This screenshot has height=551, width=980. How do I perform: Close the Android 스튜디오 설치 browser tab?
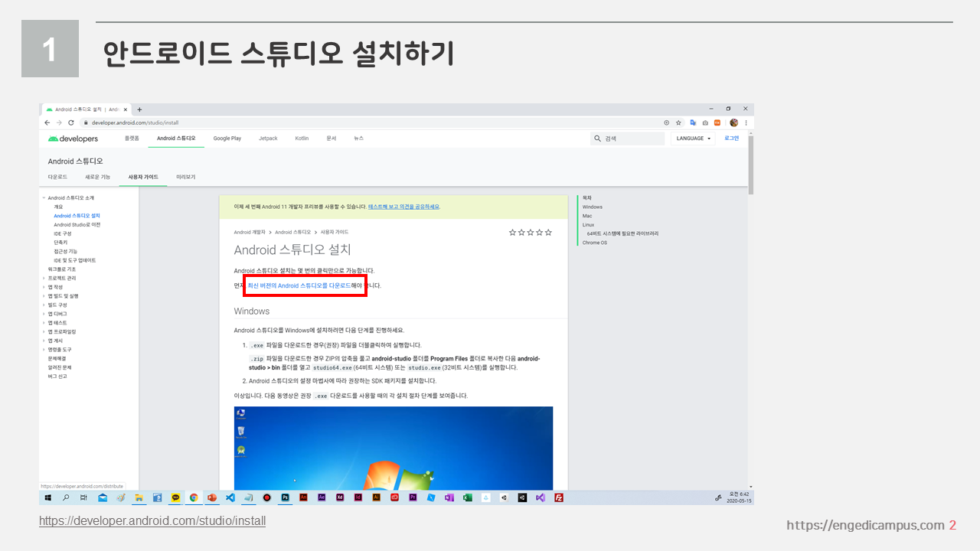click(126, 109)
